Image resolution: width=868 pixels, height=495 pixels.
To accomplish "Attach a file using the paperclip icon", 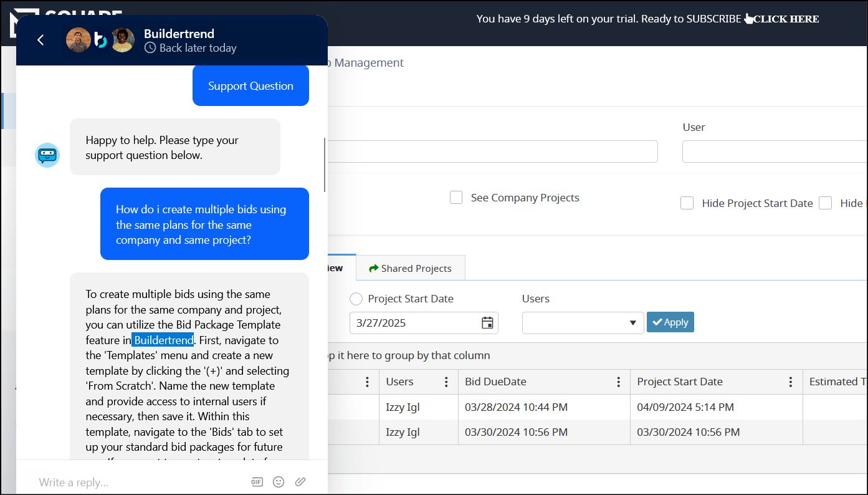I will [x=300, y=482].
